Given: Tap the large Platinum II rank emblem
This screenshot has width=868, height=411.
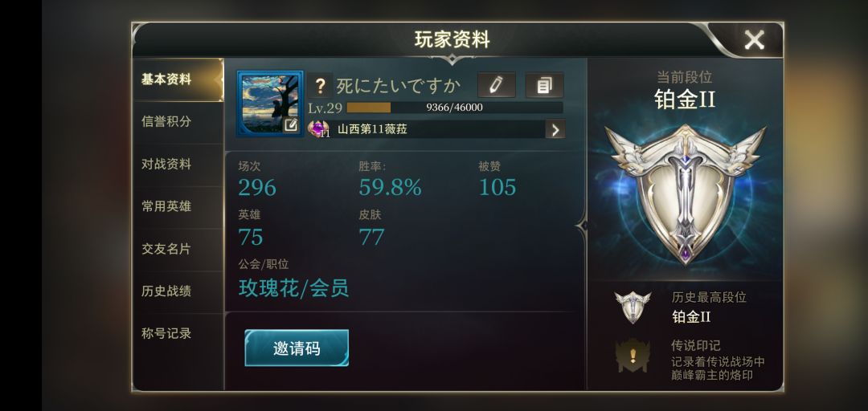Looking at the screenshot, I should click(x=686, y=193).
